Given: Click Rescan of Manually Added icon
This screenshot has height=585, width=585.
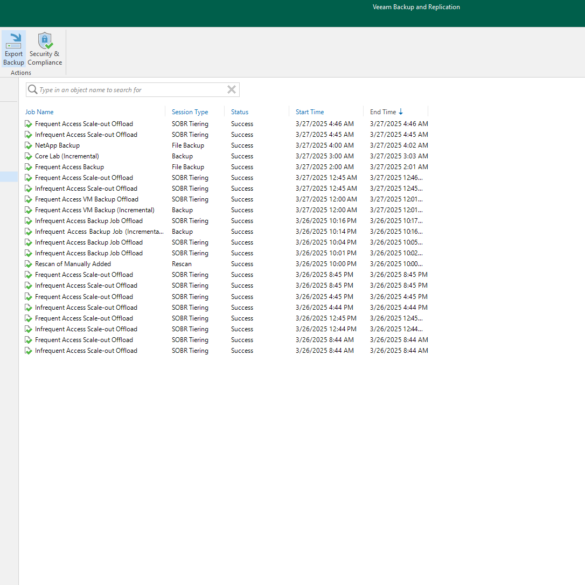Looking at the screenshot, I should pyautogui.click(x=28, y=264).
